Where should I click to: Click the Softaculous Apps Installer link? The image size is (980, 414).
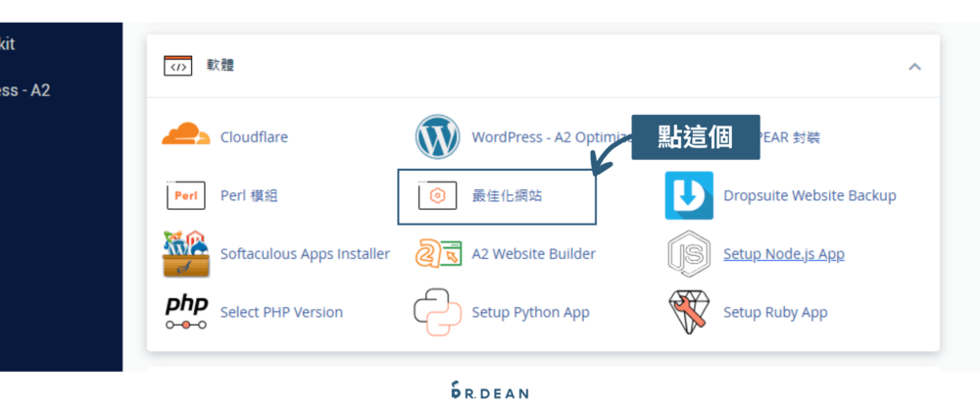305,254
